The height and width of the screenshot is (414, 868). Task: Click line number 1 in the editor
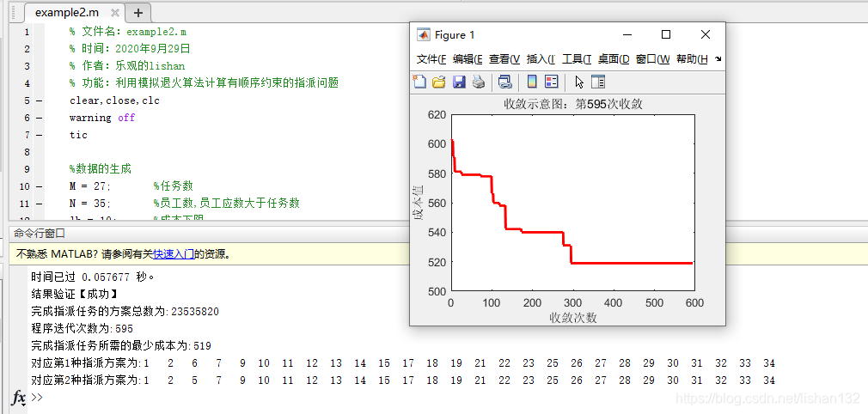point(27,32)
